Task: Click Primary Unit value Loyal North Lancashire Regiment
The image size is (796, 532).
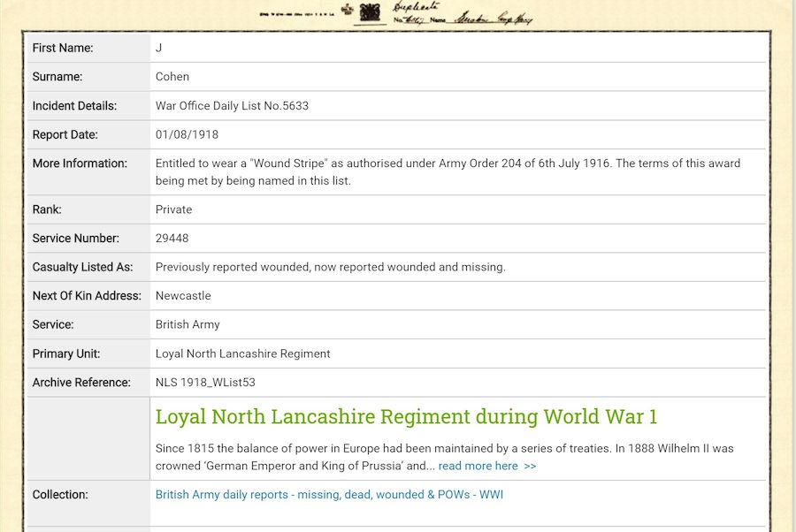Action: tap(242, 353)
